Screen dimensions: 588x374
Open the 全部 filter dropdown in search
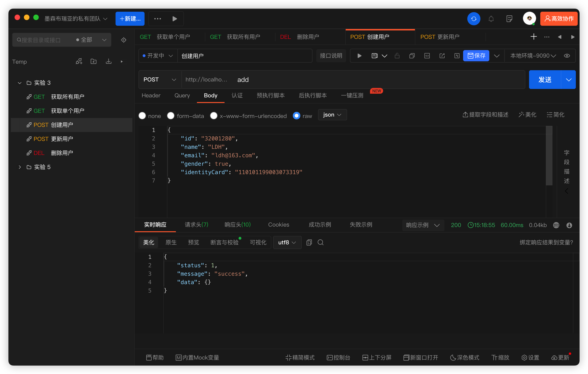click(x=92, y=40)
